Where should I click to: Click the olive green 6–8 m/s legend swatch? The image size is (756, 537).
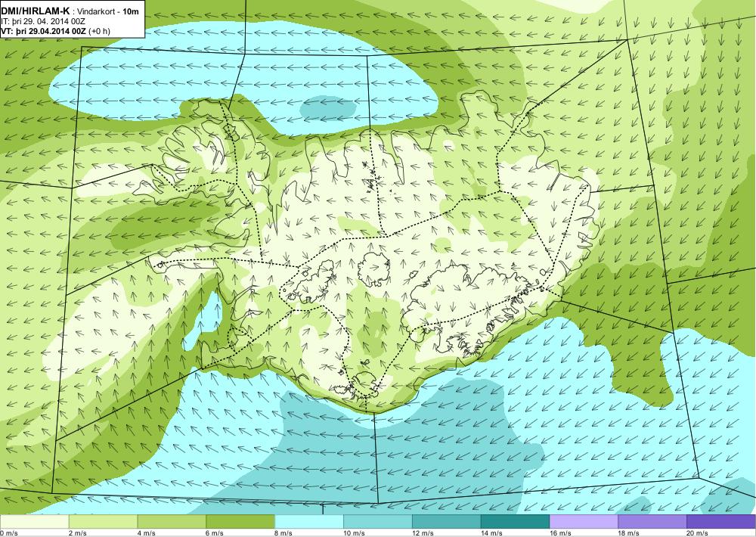point(240,522)
